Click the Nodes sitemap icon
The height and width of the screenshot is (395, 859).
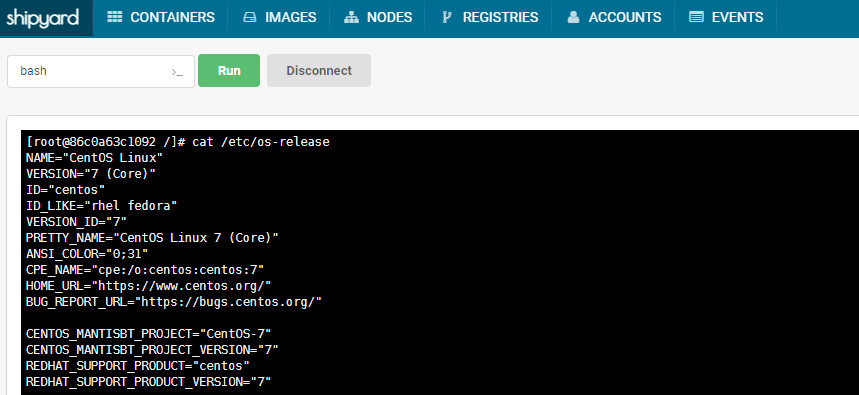click(351, 18)
